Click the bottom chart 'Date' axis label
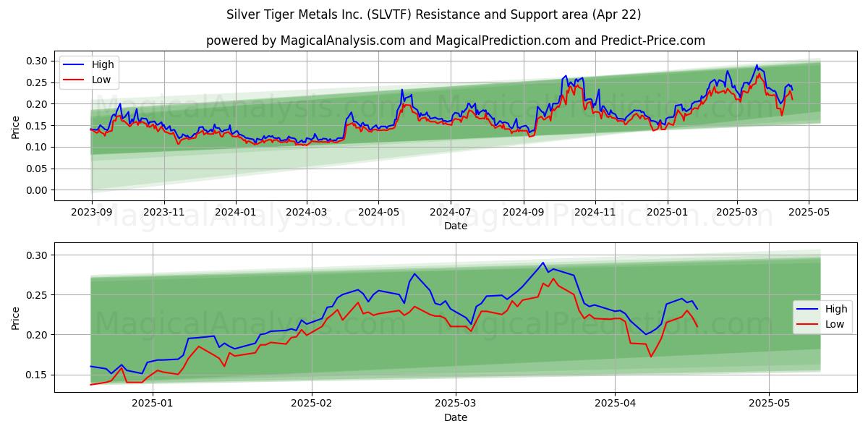Viewport: 868px width, 434px height. pyautogui.click(x=456, y=417)
